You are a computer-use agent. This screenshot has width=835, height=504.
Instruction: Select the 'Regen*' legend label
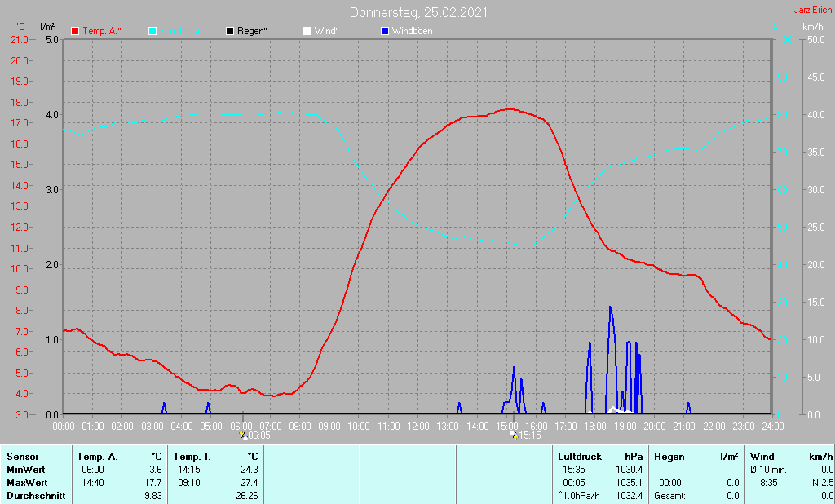tap(253, 32)
